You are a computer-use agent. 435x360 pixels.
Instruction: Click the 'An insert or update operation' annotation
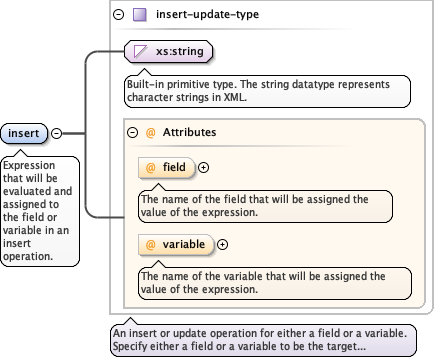coord(263,340)
